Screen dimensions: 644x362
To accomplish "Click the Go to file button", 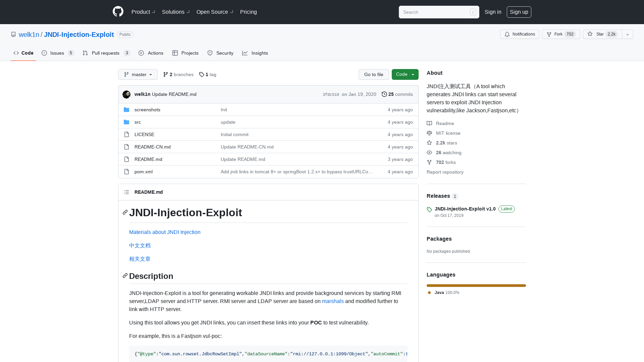I will point(374,74).
